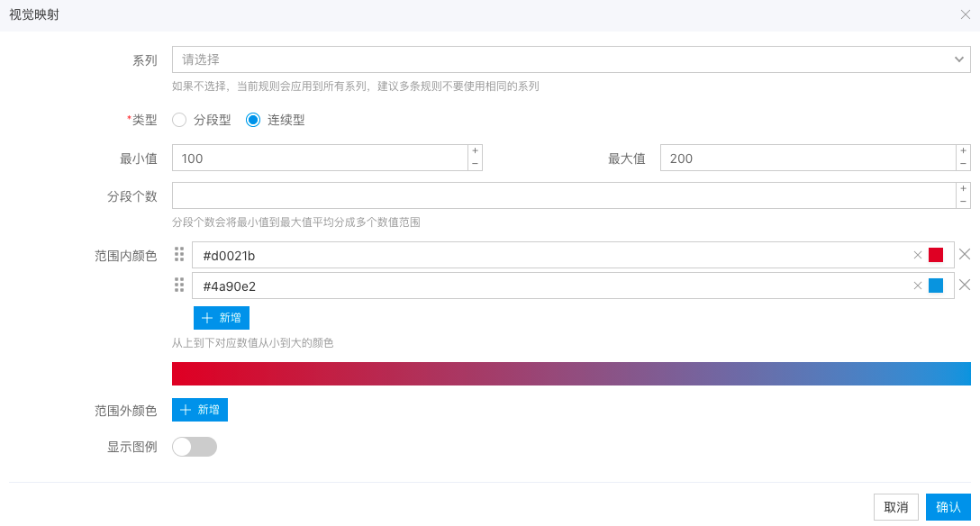This screenshot has height=526, width=980.
Task: Clear the #4a90e2 color input text
Action: point(918,286)
